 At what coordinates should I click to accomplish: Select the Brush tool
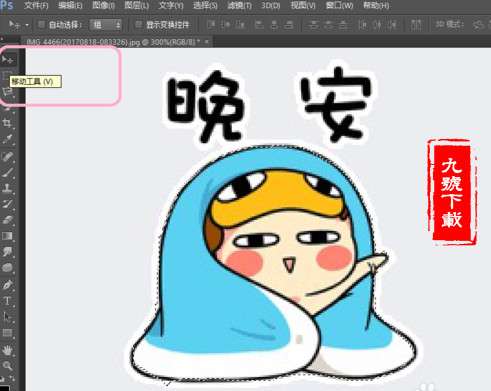click(7, 172)
